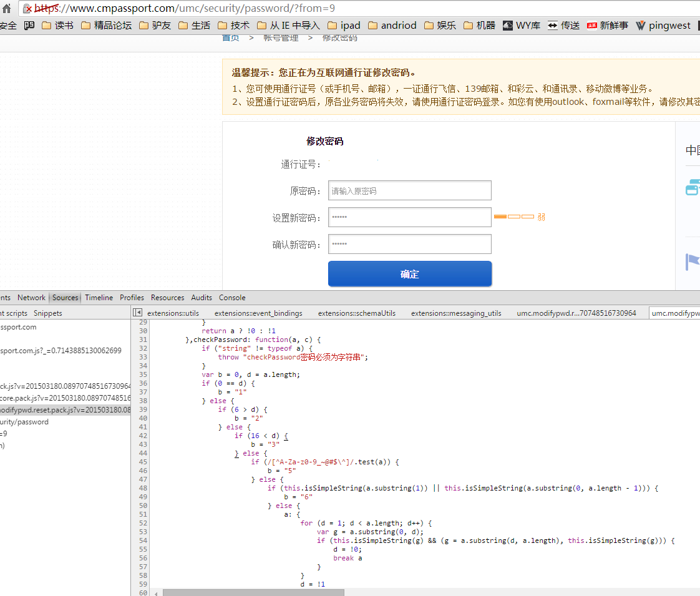700x596 pixels.
Task: Toggle the DevTools navigator sidebar icon
Action: (x=137, y=313)
